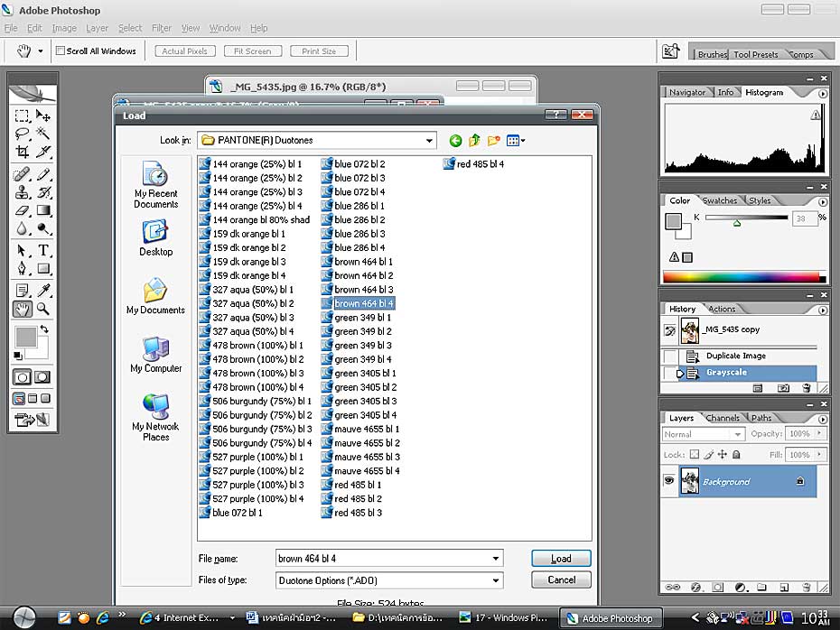Image resolution: width=840 pixels, height=630 pixels.
Task: Switch to Standard mode
Action: click(x=22, y=376)
